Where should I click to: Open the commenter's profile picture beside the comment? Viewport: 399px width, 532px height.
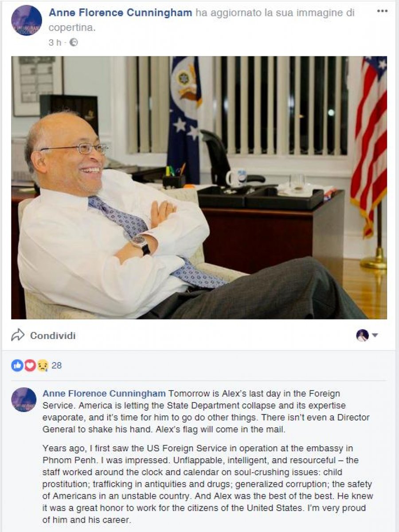[x=24, y=400]
